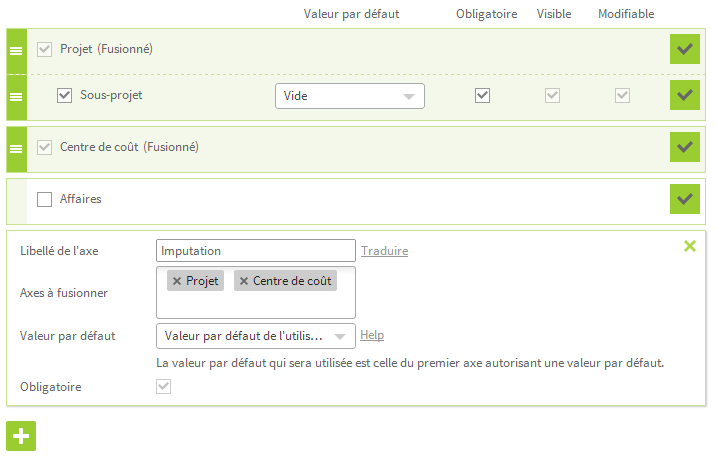The image size is (716, 458).
Task: Click the drag handle of Projet row
Action: coord(16,51)
